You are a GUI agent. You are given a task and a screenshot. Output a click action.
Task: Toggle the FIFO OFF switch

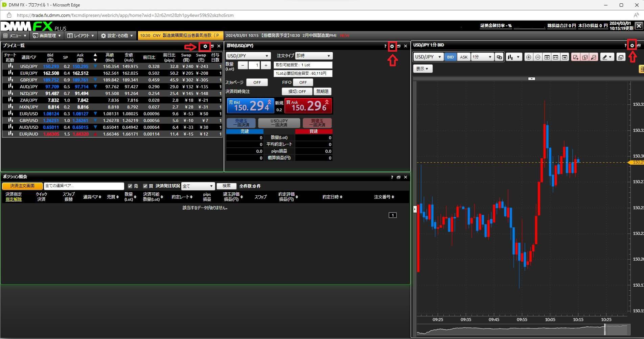303,82
